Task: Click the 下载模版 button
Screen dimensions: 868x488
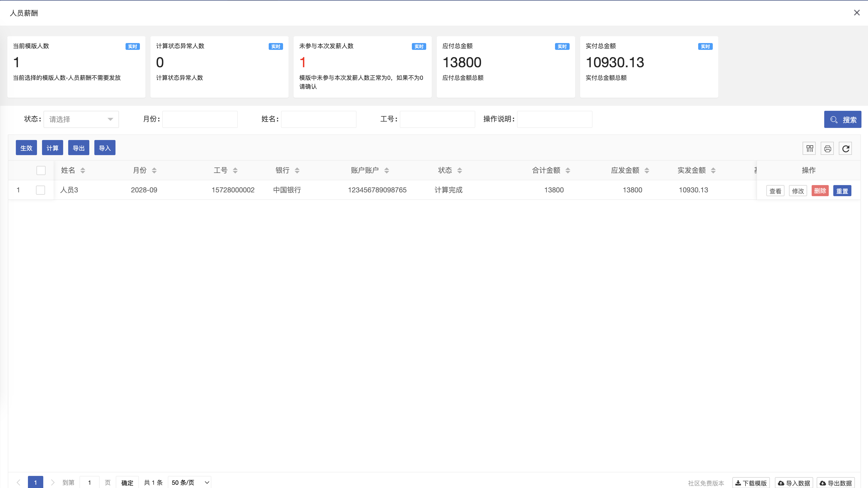Action: pos(751,483)
